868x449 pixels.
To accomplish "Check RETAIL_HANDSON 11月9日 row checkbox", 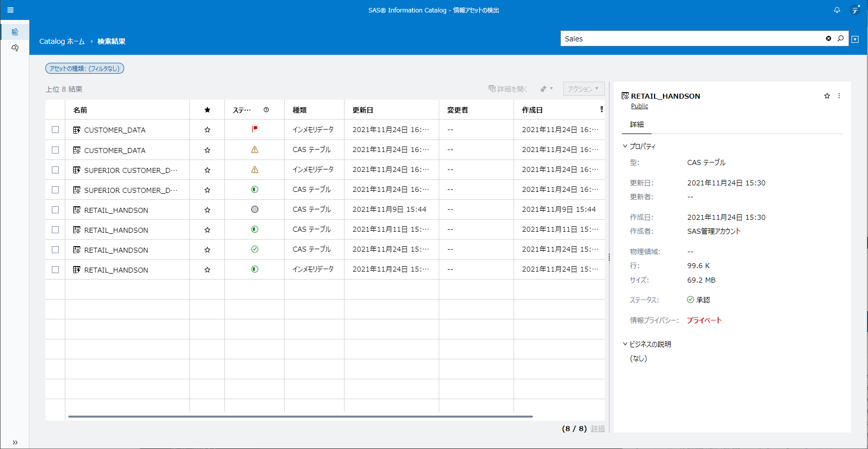I will [x=55, y=210].
